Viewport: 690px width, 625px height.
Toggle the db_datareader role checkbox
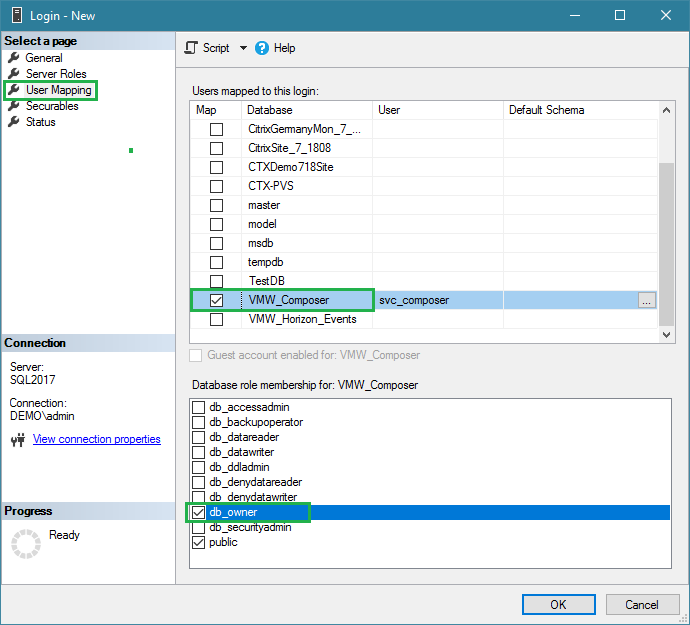pyautogui.click(x=198, y=437)
